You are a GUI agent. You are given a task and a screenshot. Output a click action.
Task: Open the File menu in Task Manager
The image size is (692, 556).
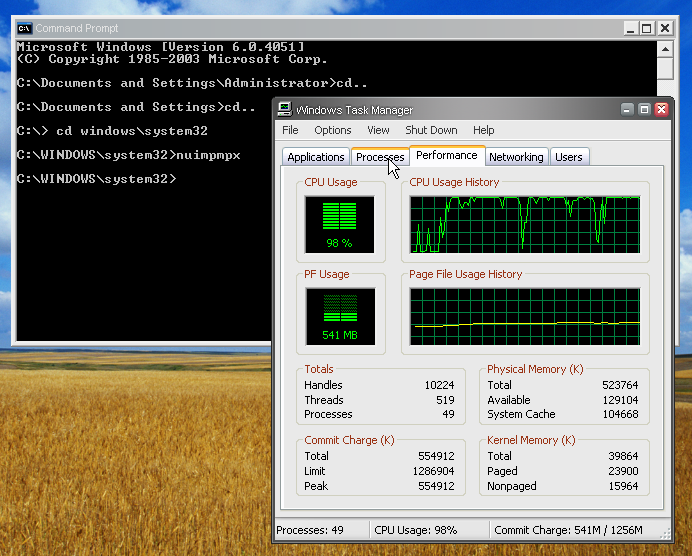point(290,130)
